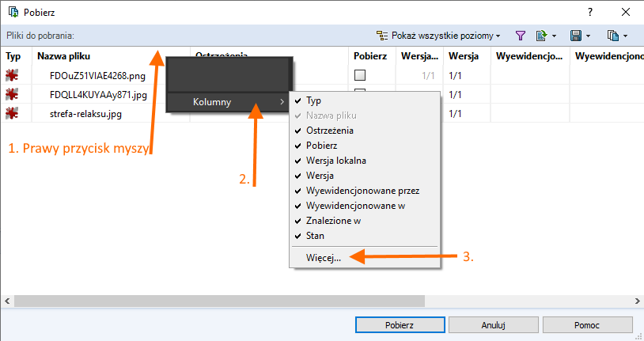
Task: Click the export file list icon
Action: (x=541, y=36)
